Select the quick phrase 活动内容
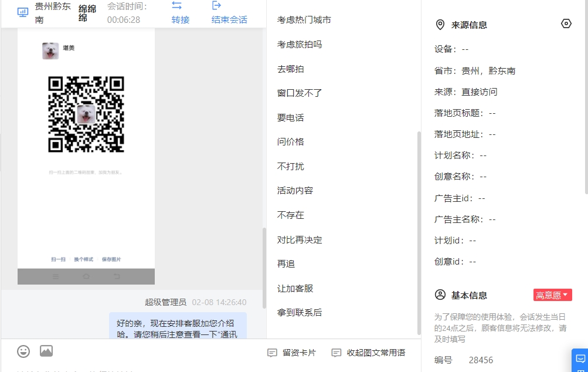 (x=295, y=191)
